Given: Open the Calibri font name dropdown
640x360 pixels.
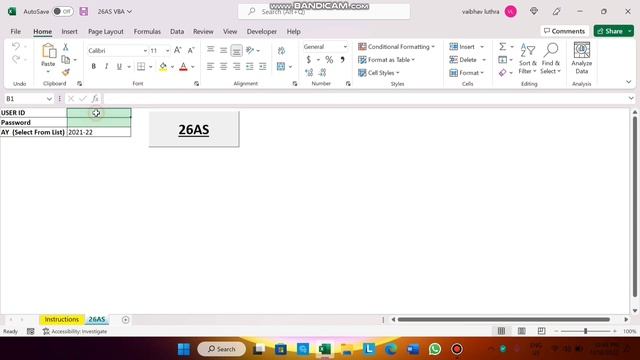Looking at the screenshot, I should (145, 51).
